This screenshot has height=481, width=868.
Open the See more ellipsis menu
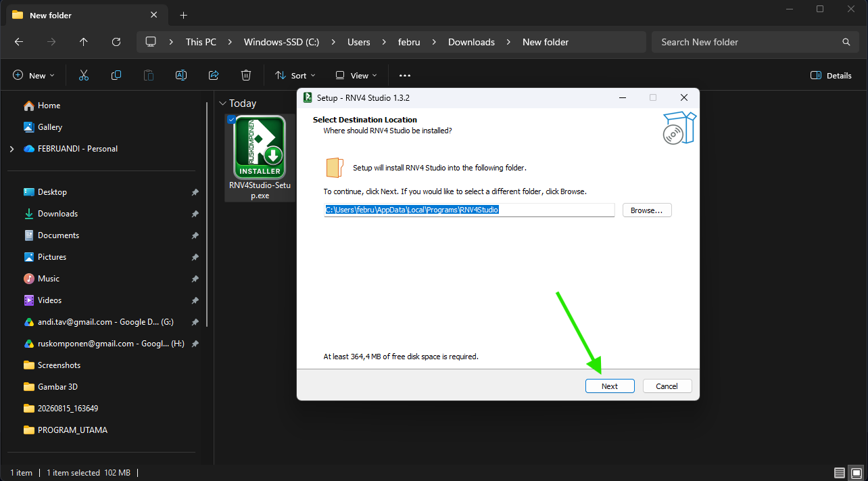(x=405, y=76)
